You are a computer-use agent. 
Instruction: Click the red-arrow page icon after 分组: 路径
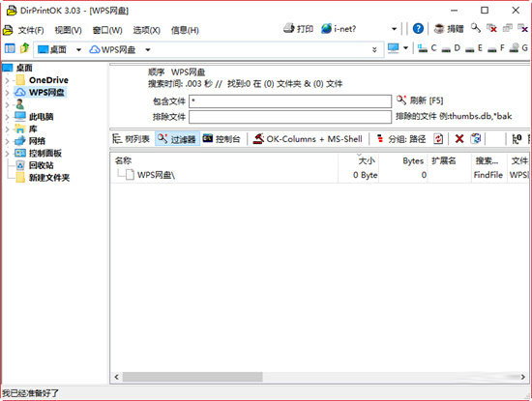[438, 138]
